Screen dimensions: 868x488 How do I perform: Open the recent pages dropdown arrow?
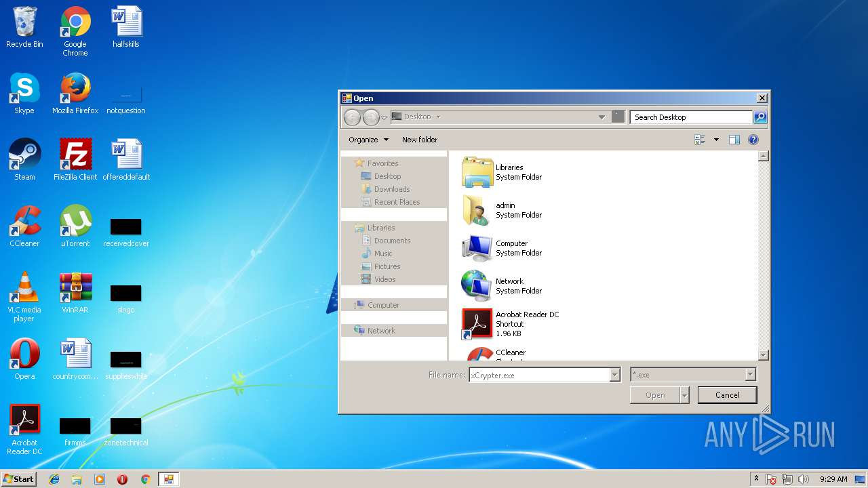[384, 117]
